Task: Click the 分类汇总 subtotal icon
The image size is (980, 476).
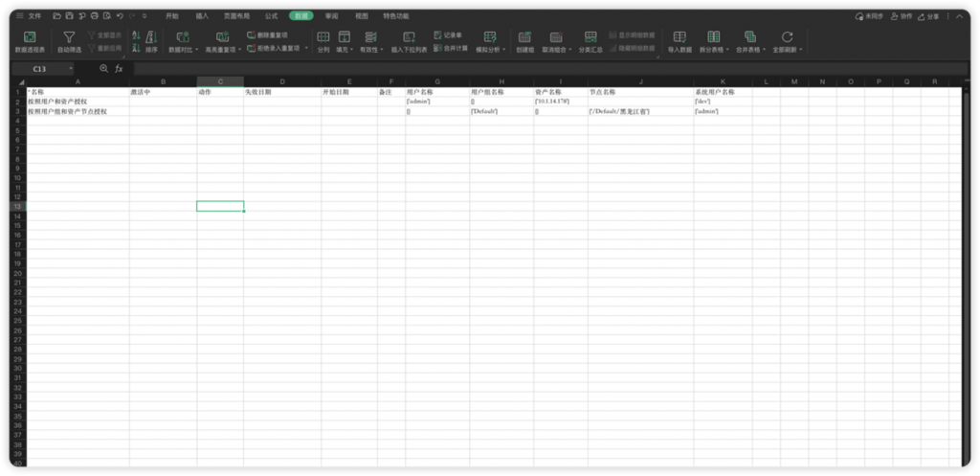Action: coord(590,37)
